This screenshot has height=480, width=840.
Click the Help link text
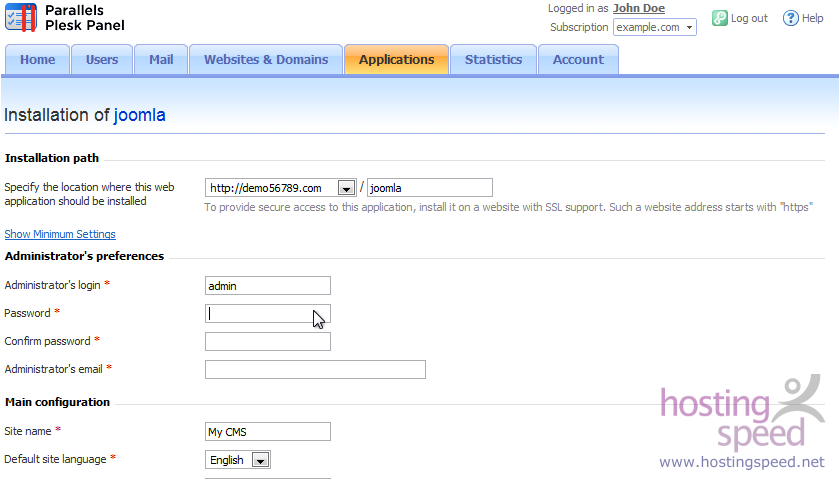point(812,18)
